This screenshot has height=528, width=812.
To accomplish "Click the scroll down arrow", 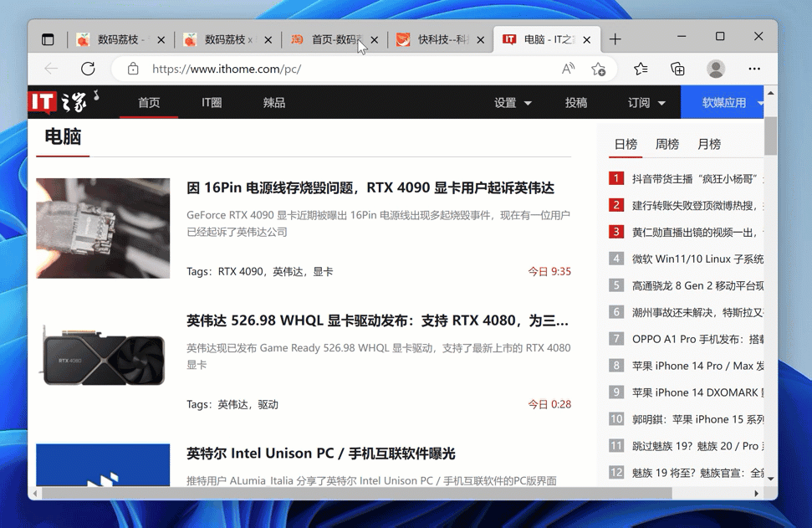I will [770, 479].
